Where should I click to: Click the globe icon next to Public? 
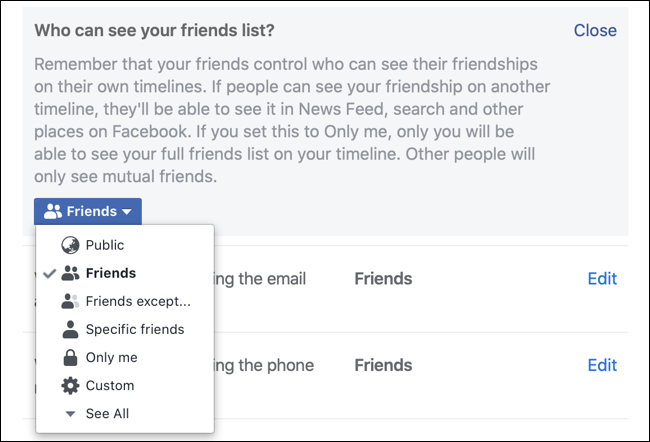pyautogui.click(x=70, y=245)
